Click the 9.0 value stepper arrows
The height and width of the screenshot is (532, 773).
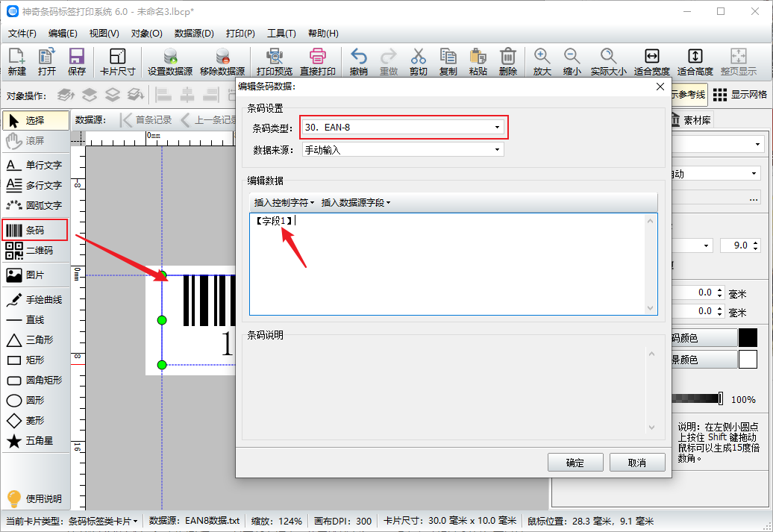(x=756, y=245)
